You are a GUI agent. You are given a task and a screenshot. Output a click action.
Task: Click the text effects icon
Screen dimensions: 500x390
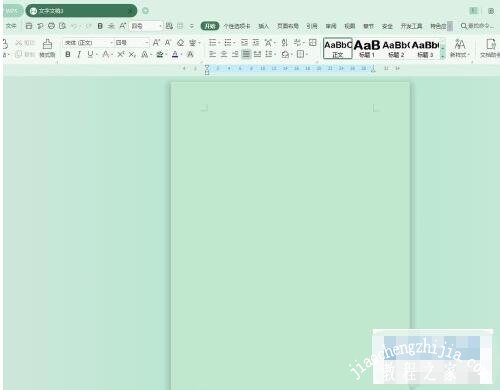click(x=144, y=54)
